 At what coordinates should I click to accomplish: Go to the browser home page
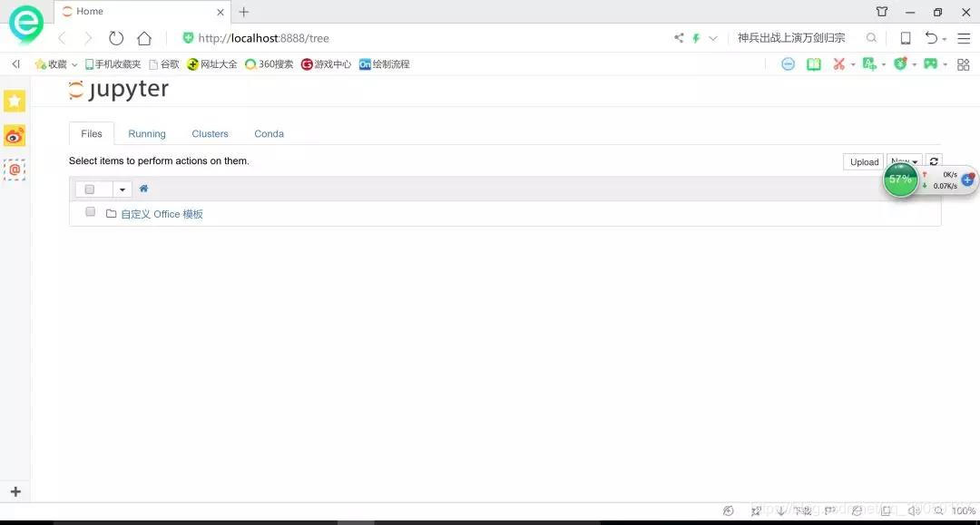tap(144, 38)
